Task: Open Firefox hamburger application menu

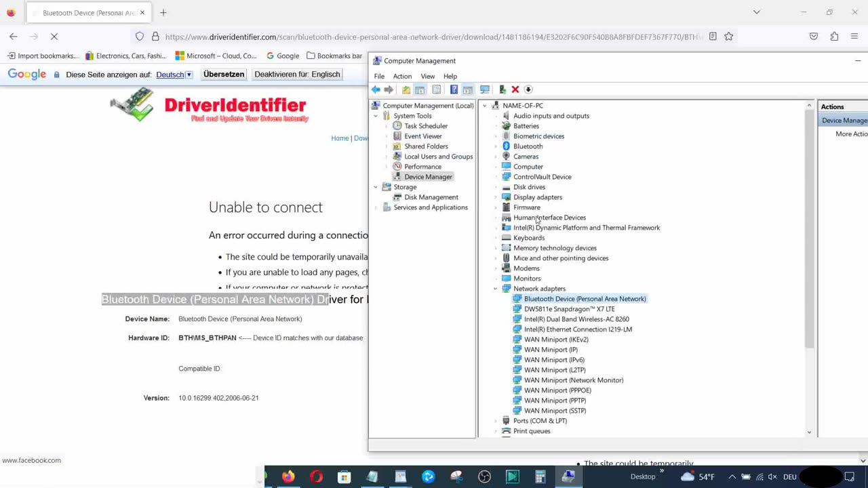Action: (x=854, y=37)
